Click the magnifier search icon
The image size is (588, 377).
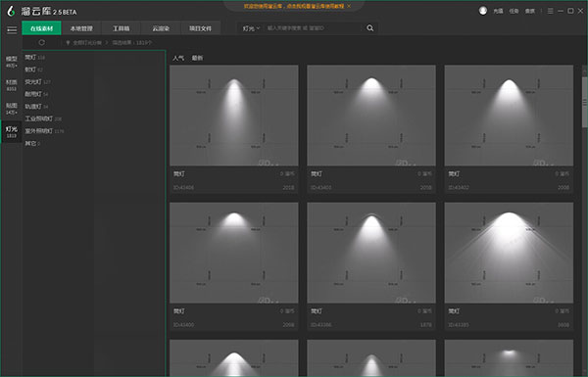coord(369,28)
